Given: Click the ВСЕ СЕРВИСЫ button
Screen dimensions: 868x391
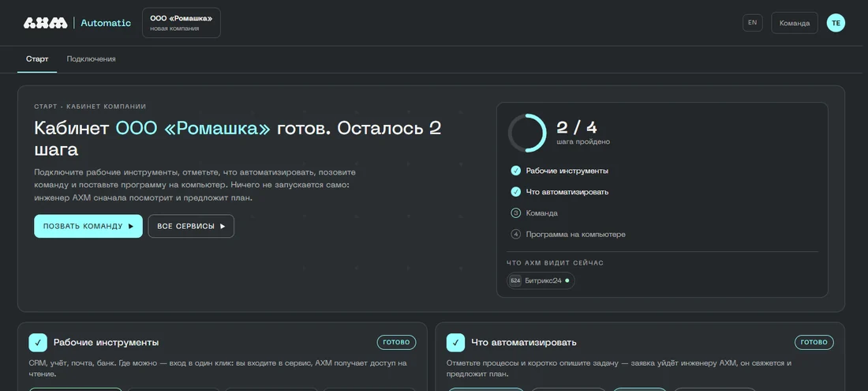Looking at the screenshot, I should 191,226.
